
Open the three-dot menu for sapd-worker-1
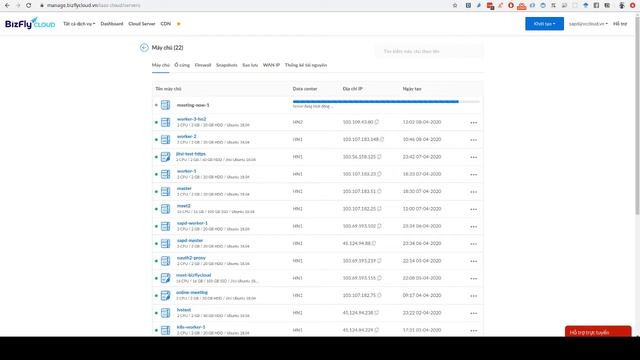pos(473,226)
